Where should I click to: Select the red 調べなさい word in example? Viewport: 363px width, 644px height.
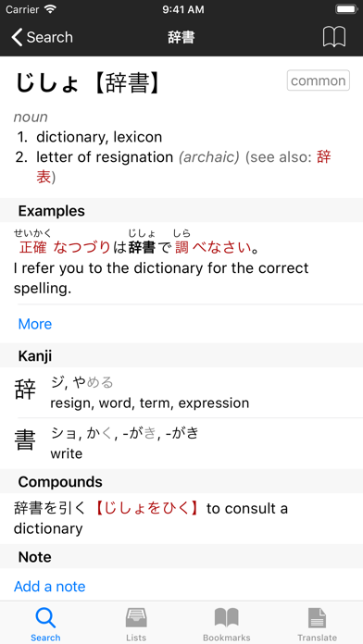213,248
